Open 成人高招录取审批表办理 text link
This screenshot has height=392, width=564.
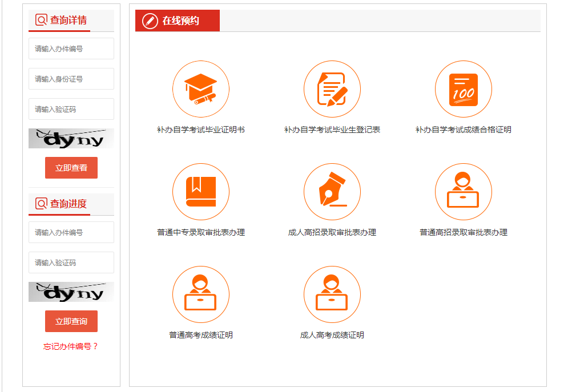click(x=332, y=233)
